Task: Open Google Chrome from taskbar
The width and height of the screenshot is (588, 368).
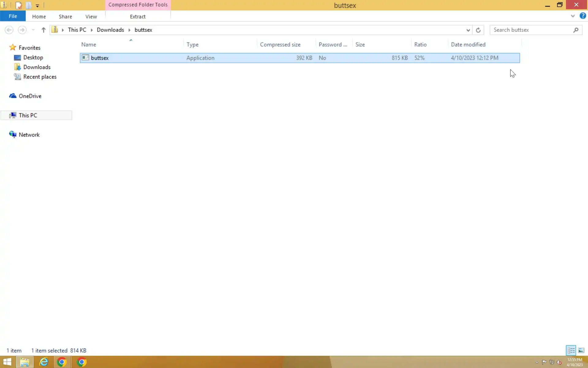Action: (62, 362)
